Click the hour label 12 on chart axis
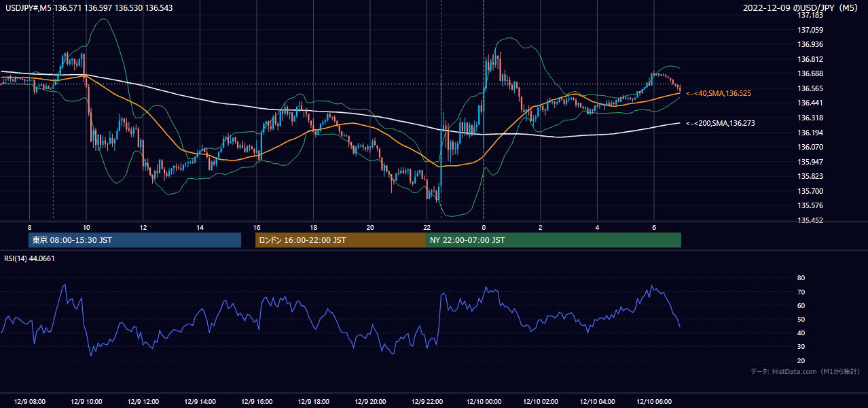The height and width of the screenshot is (408, 868). click(143, 227)
